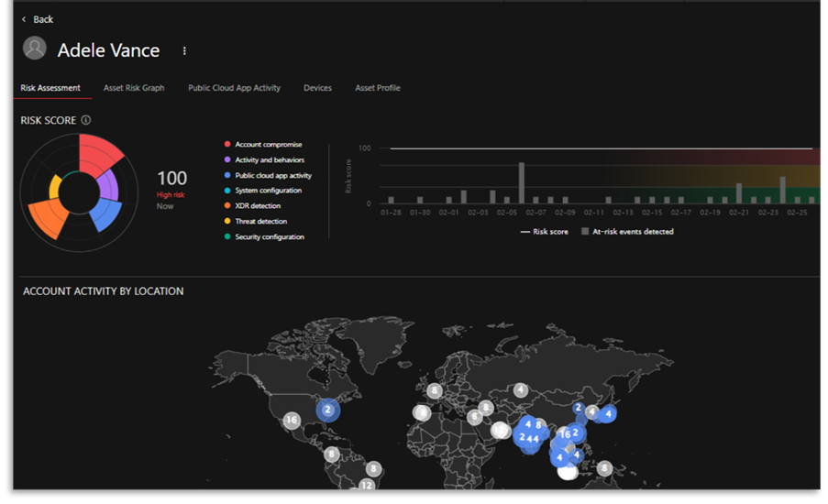Click the blue cluster marker labeled 2 in the USA
This screenshot has width=828, height=504.
(x=327, y=410)
